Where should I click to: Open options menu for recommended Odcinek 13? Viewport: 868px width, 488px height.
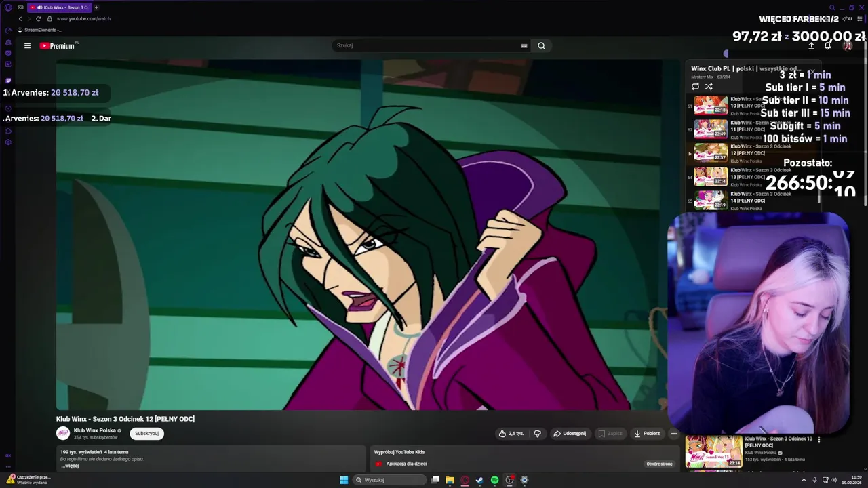click(819, 439)
